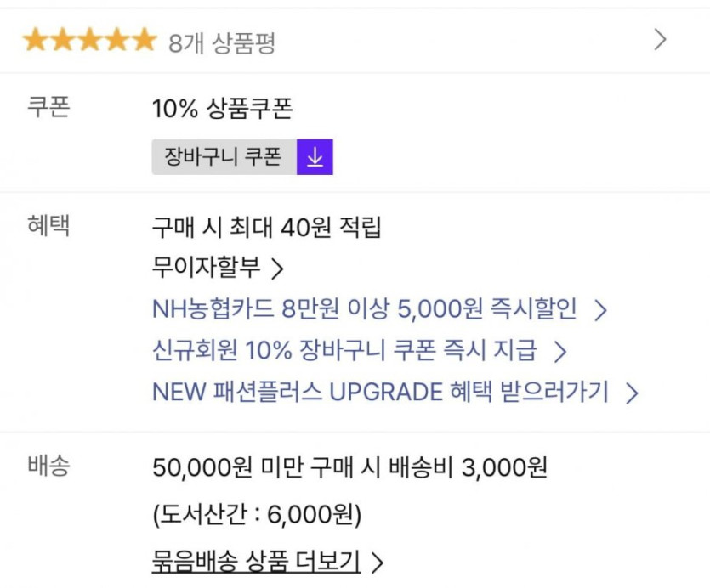This screenshot has height=588, width=710.
Task: Open the 8개 상품평 reviews text
Action: coord(221,42)
